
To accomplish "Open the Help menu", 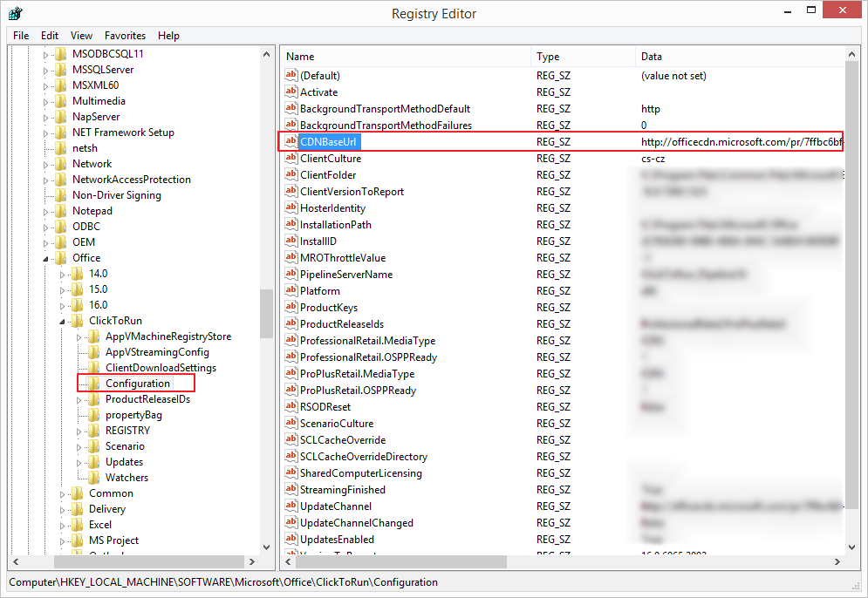I will pyautogui.click(x=168, y=36).
